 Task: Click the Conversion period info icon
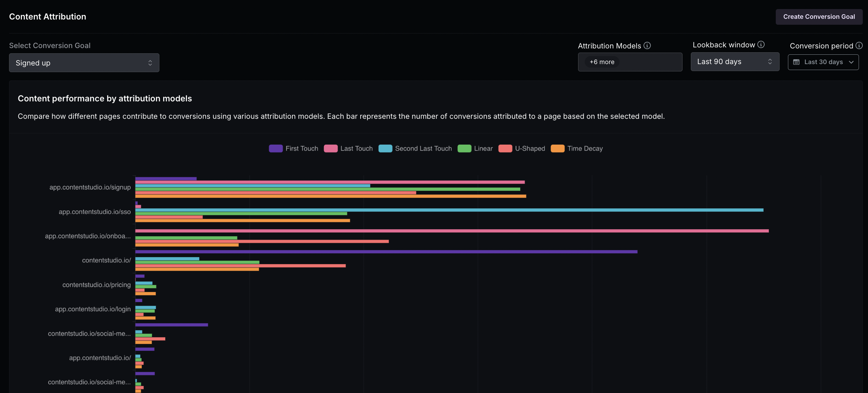pyautogui.click(x=859, y=46)
